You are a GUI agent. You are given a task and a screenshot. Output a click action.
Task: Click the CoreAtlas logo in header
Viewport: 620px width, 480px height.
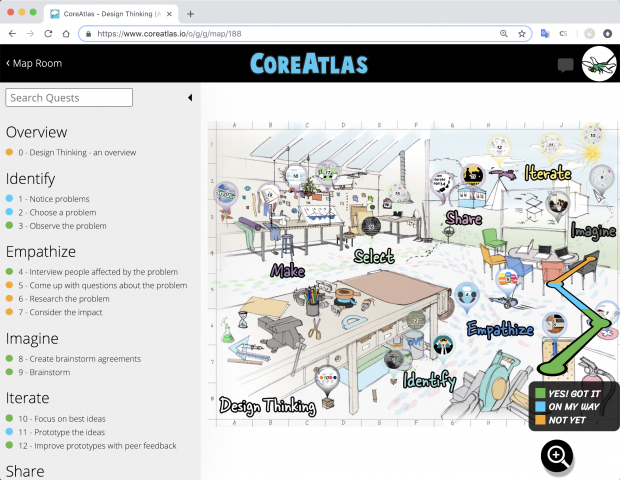[309, 65]
